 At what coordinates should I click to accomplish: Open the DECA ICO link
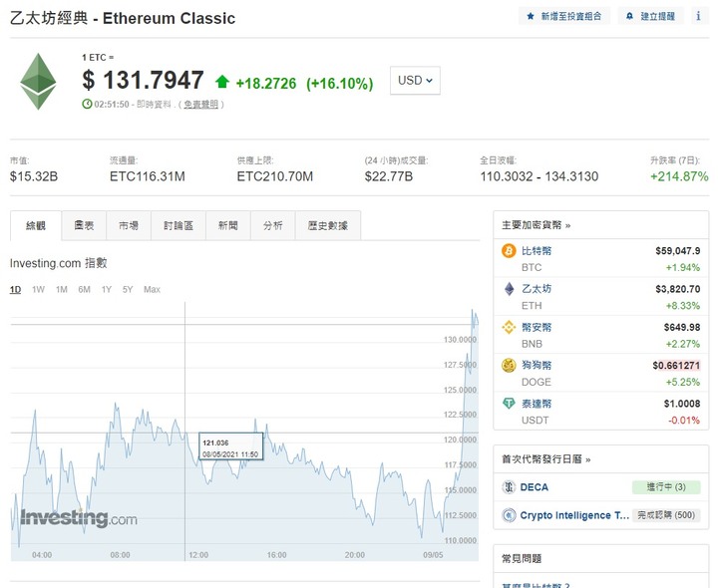(x=534, y=487)
